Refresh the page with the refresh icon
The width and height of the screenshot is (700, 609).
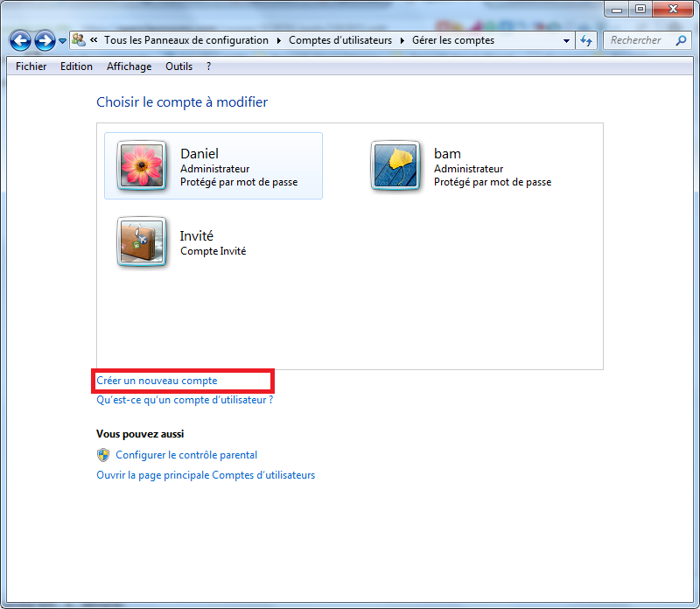pos(586,40)
